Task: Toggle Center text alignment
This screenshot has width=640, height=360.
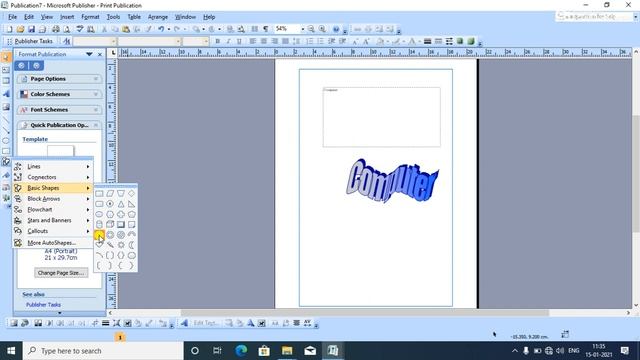Action: point(264,41)
